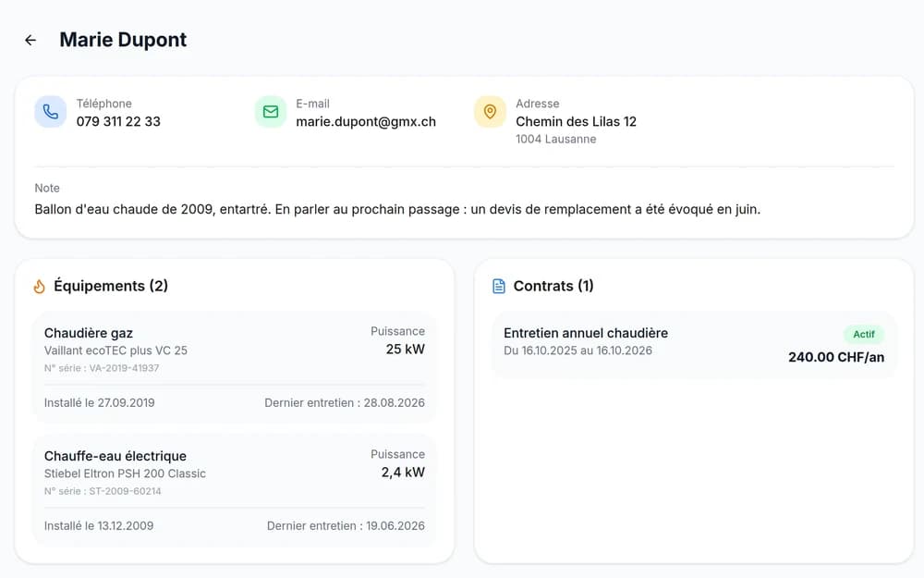The width and height of the screenshot is (924, 578).
Task: Open the Chaudière gaz equipment card
Action: pos(235,367)
